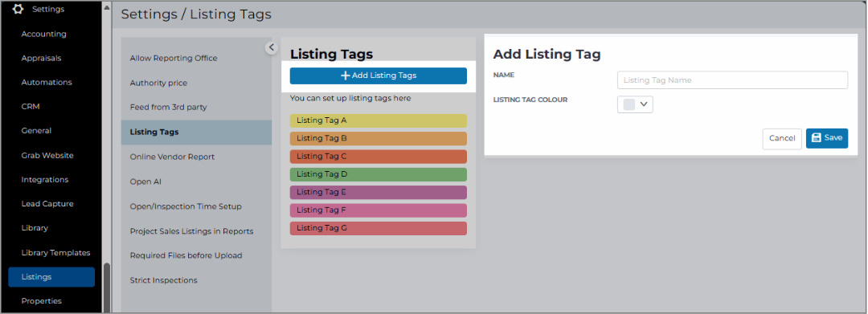868x314 pixels.
Task: Click the Listing Tag Name input field
Action: click(x=732, y=80)
